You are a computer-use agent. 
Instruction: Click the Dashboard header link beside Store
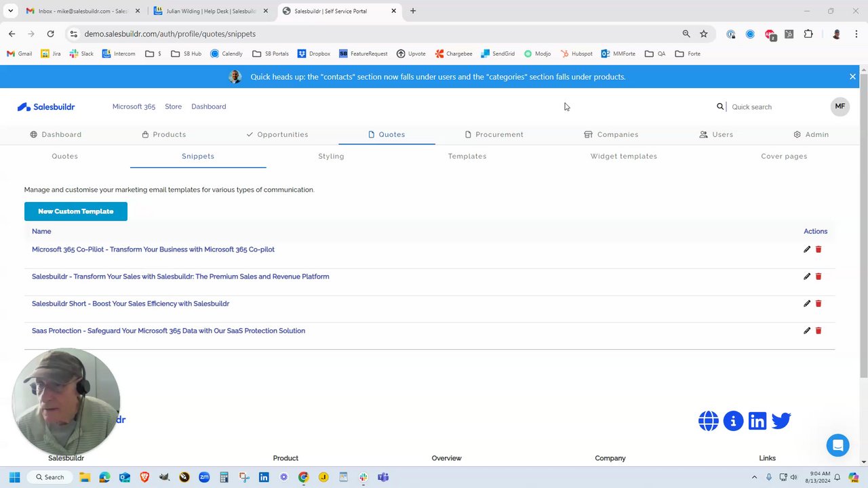(x=209, y=106)
